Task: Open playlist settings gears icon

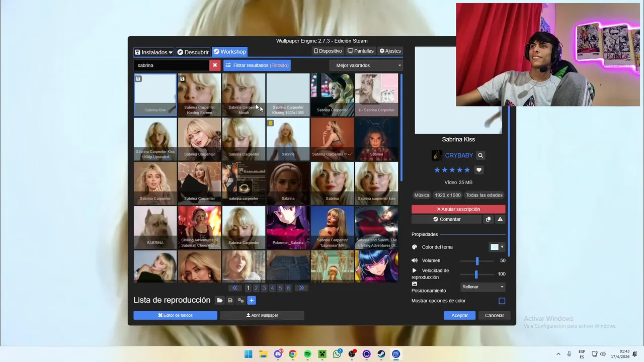Action: click(x=240, y=300)
